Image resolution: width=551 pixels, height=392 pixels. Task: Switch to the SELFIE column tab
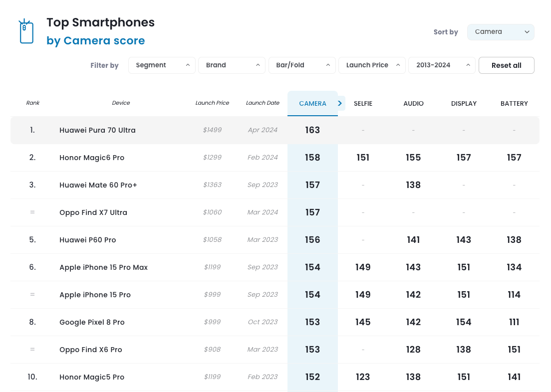363,104
